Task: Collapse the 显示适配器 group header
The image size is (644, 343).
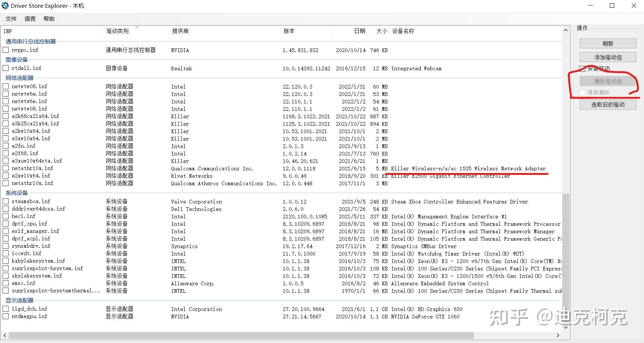Action: [x=19, y=300]
